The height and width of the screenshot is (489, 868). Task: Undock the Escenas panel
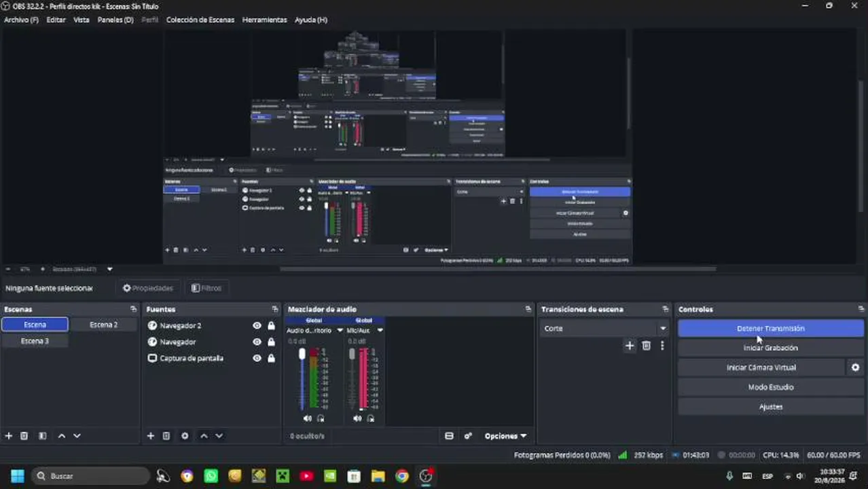(x=133, y=309)
